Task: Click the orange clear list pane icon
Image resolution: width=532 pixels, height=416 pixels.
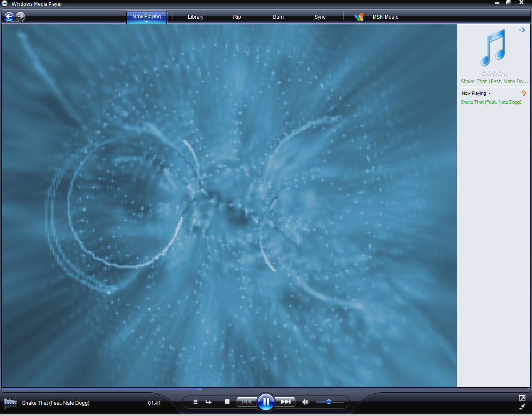Action: [x=524, y=93]
